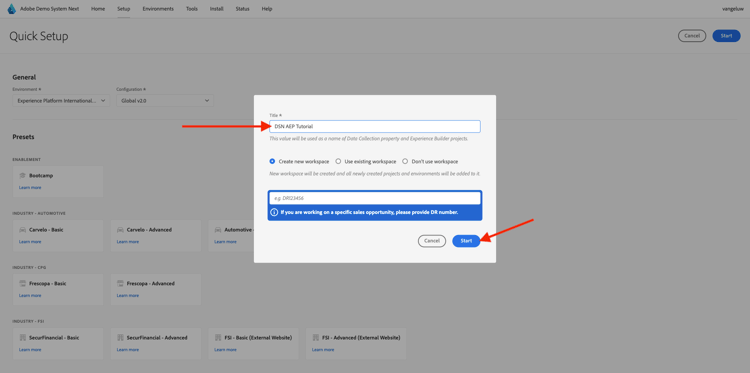The image size is (750, 373).
Task: Open Learn more under FSI - Advanced (External Website)
Action: tap(323, 350)
